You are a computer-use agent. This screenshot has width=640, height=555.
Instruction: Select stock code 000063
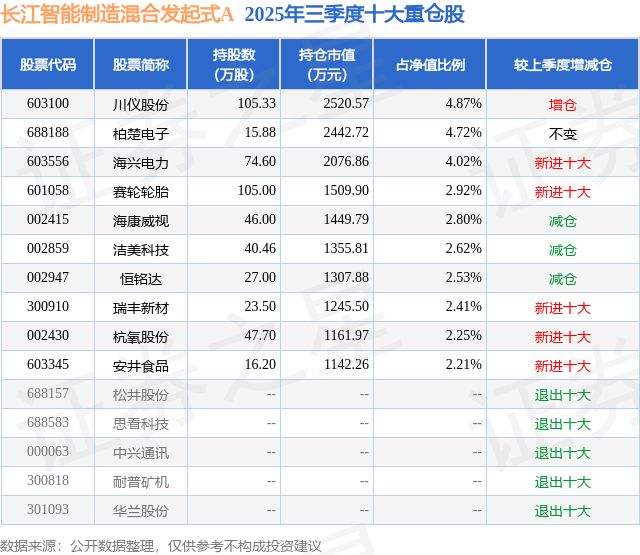[48, 451]
